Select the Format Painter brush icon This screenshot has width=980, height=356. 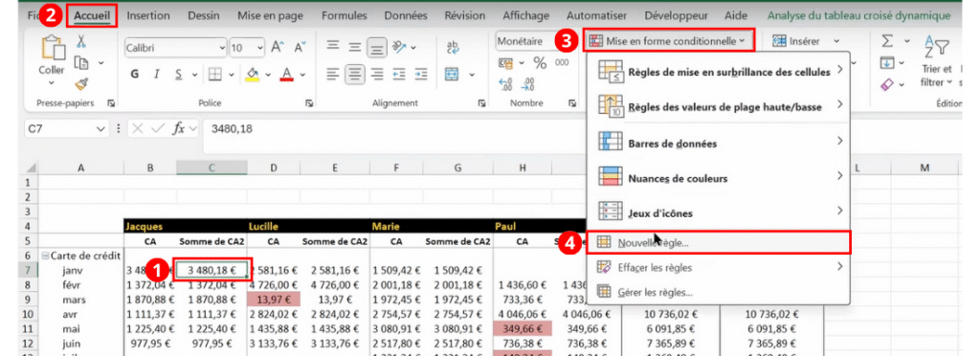80,84
